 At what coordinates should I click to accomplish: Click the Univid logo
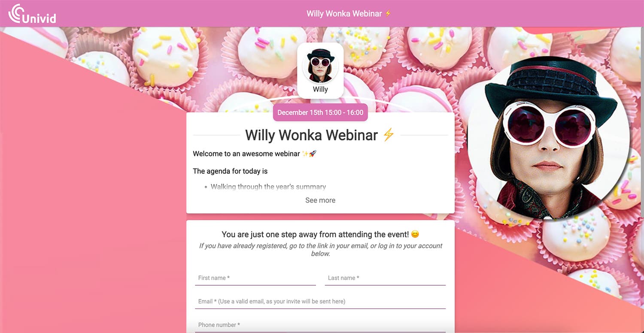(32, 14)
